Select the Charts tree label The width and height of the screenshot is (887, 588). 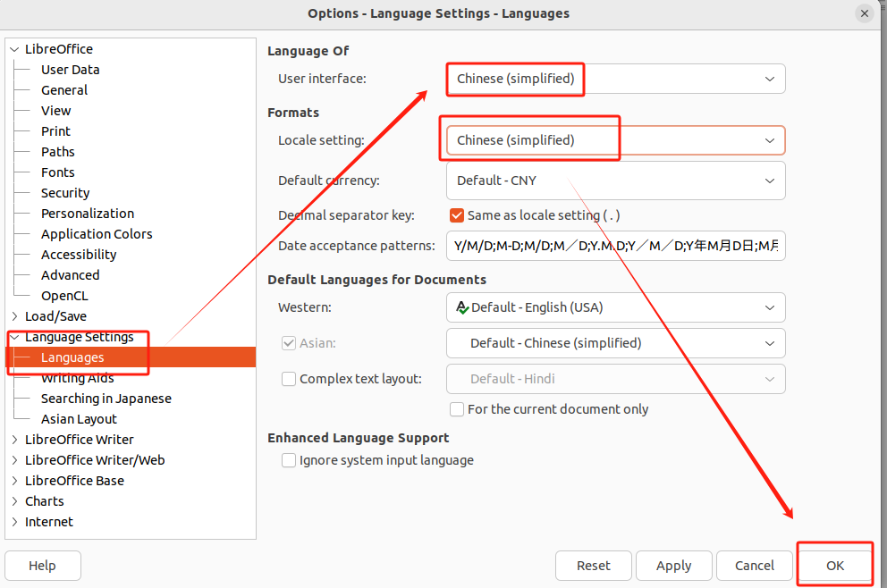tap(45, 501)
